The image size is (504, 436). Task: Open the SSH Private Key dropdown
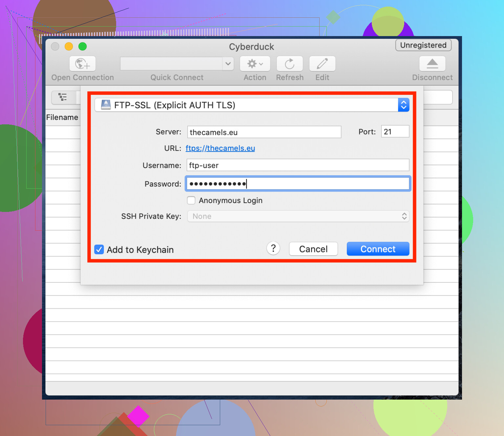click(298, 216)
